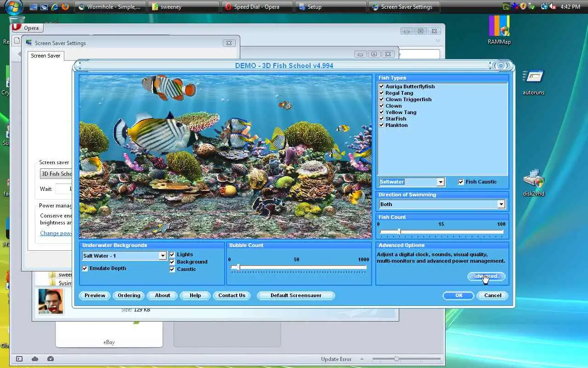588x368 pixels.
Task: Toggle Regal Tang checkbox
Action: click(381, 93)
